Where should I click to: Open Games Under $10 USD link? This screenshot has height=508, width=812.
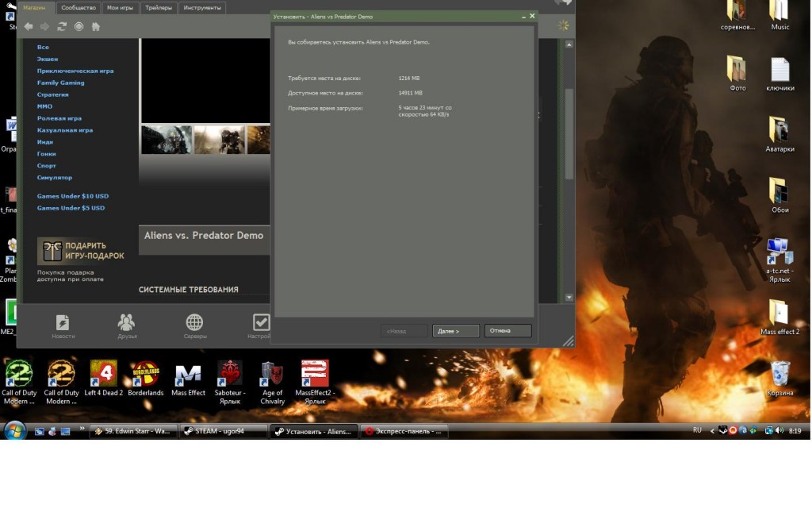tap(73, 196)
